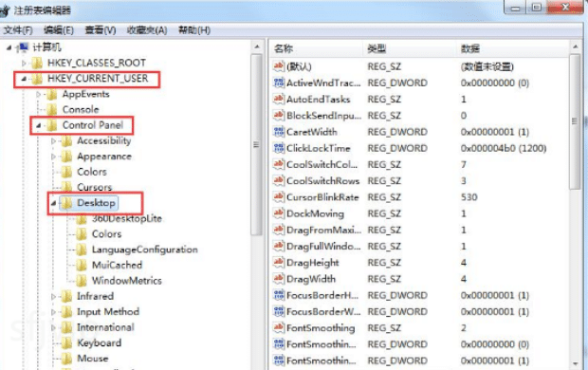
Task: Select the HKEY_CURRENT_USER folder icon
Action: pos(37,79)
